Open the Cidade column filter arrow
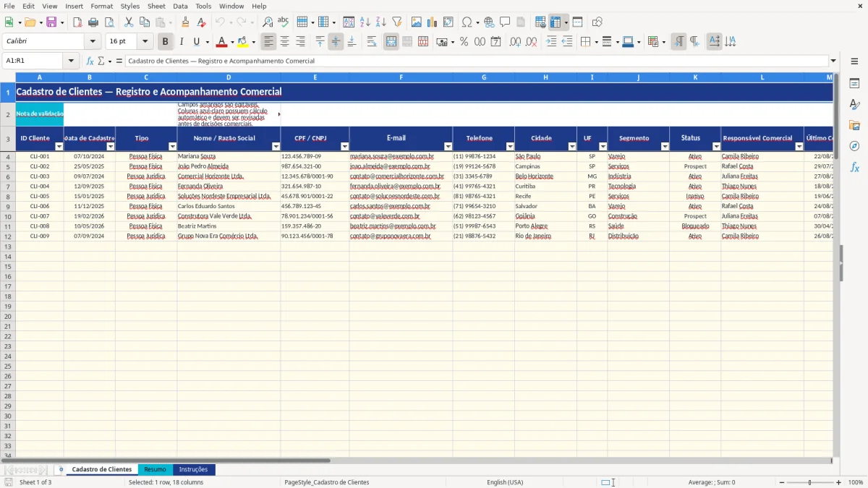The image size is (868, 488). (572, 147)
